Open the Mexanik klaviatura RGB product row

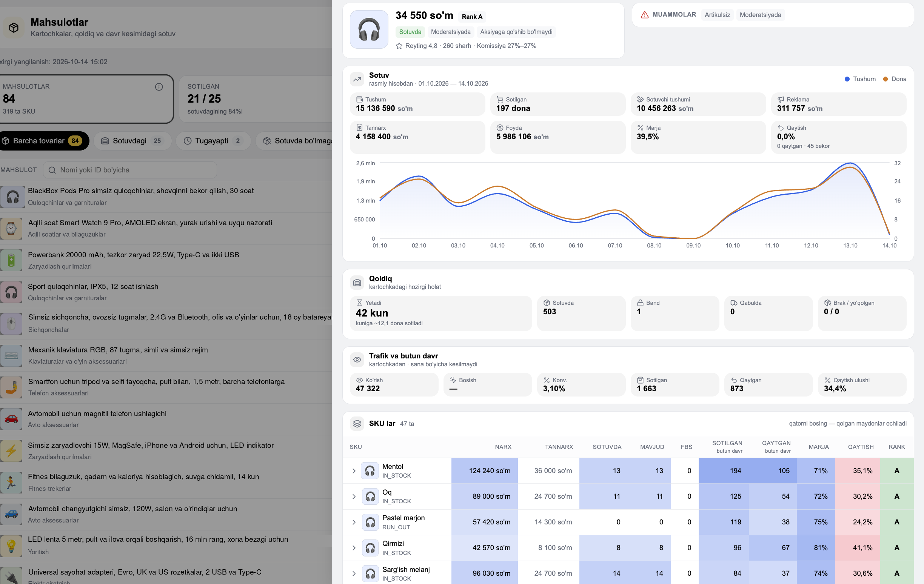click(x=166, y=355)
